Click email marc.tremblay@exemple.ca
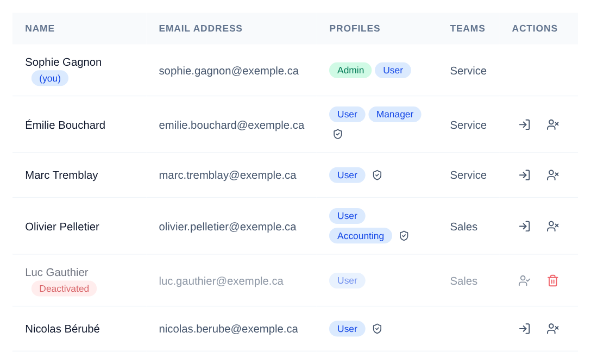The image size is (591, 364). [x=227, y=175]
